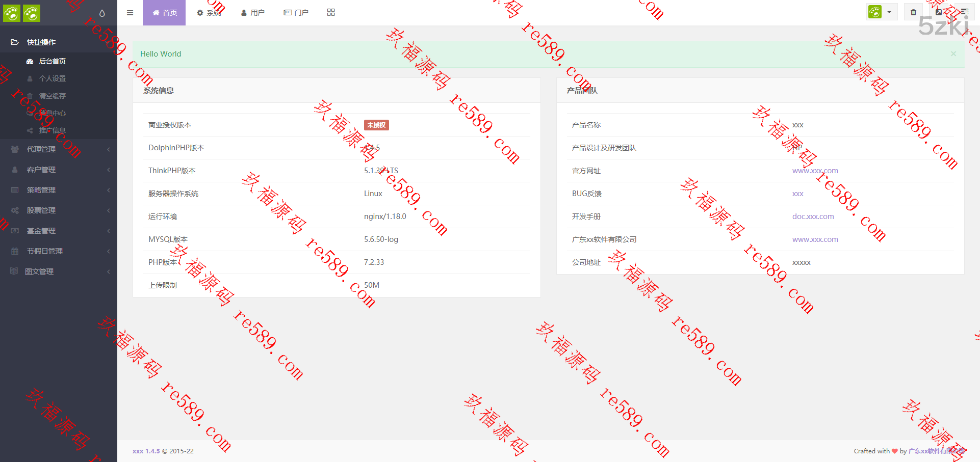Screen dimensions: 980x462
Task: Open the grid modules icon in the top navigation
Action: [331, 12]
